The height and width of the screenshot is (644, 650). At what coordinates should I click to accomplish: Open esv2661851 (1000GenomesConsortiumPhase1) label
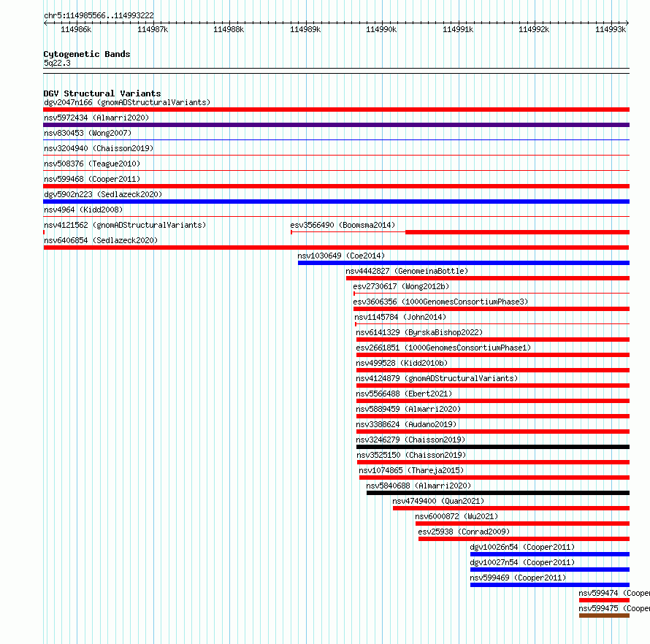click(443, 348)
